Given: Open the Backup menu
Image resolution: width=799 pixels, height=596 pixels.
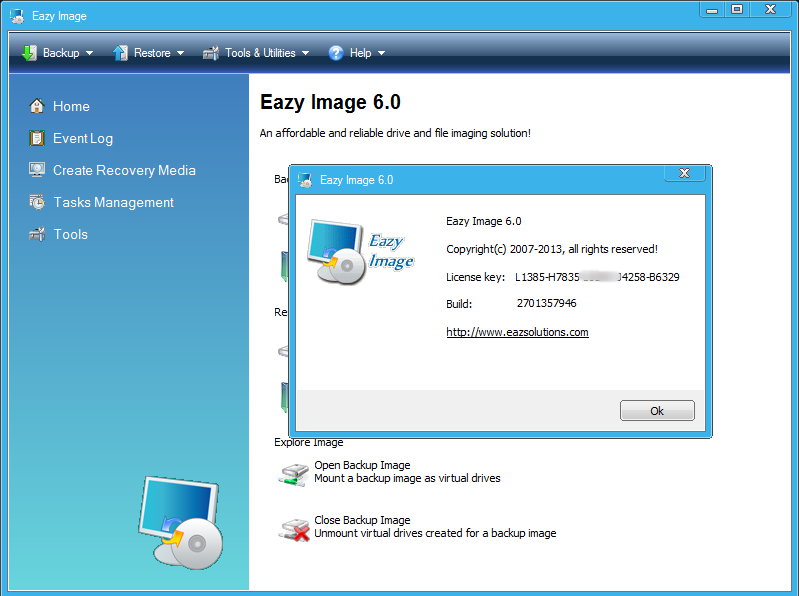Looking at the screenshot, I should [58, 52].
